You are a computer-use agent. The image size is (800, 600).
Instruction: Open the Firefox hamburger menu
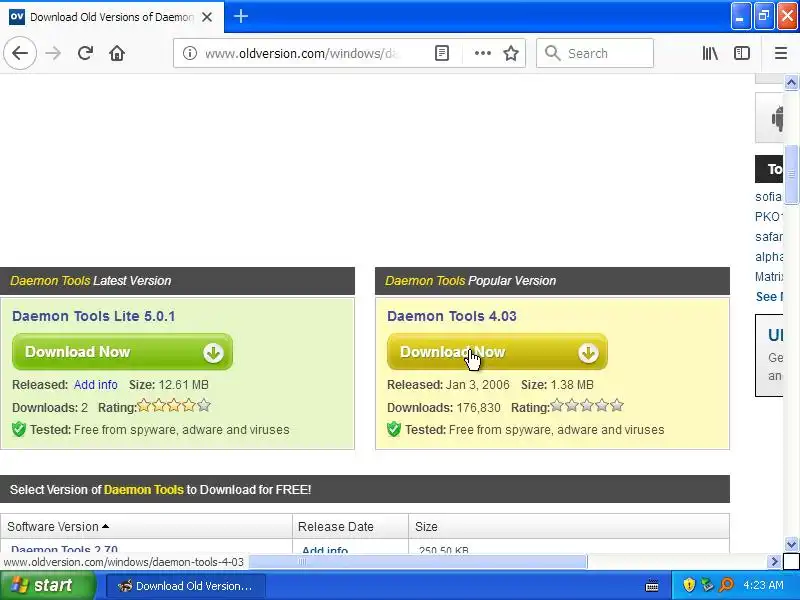tap(781, 53)
